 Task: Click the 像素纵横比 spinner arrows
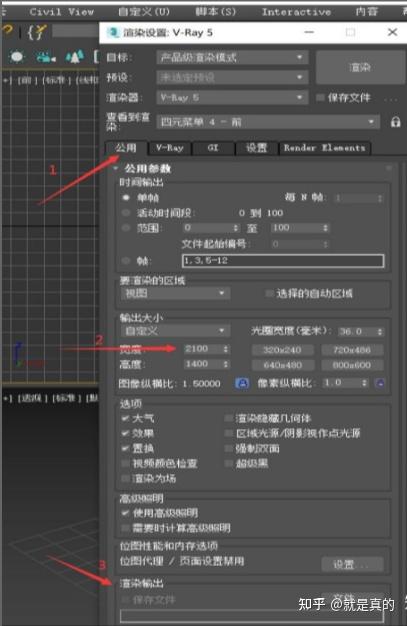pos(364,383)
